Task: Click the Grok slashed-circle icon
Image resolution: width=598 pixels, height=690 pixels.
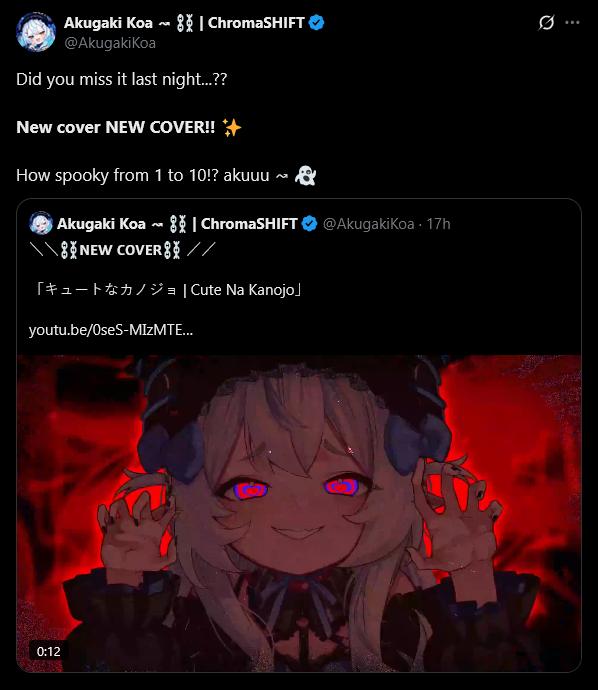Action: [546, 22]
